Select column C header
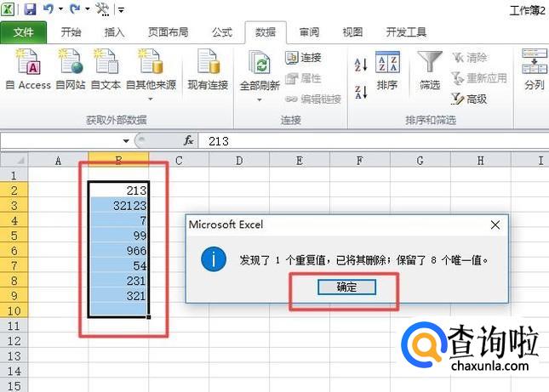The width and height of the screenshot is (549, 392). (x=179, y=161)
